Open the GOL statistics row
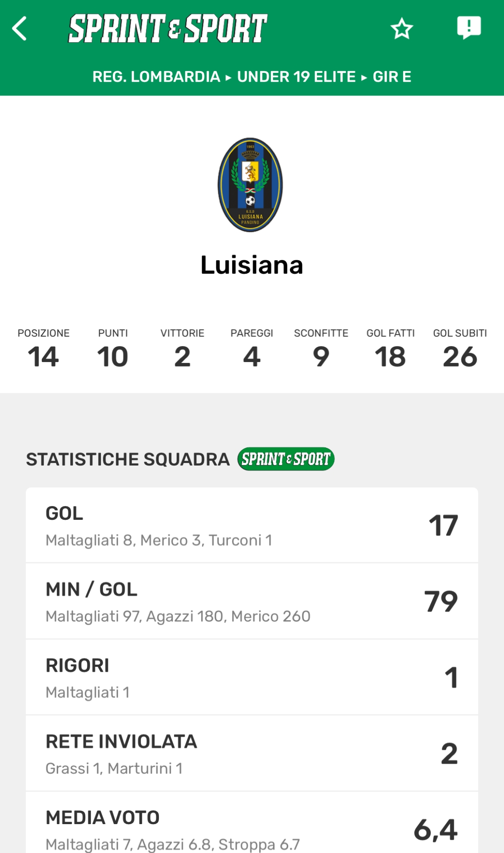504x853 pixels. 252,526
